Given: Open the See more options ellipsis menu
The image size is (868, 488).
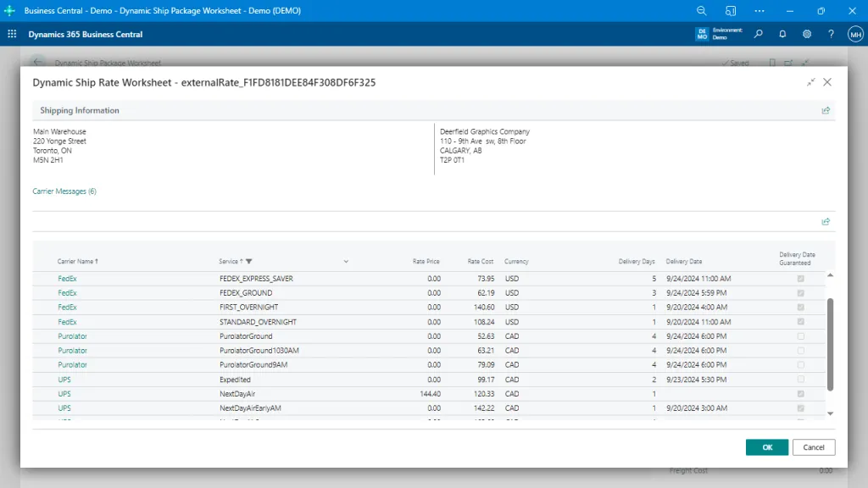Looking at the screenshot, I should [x=759, y=11].
